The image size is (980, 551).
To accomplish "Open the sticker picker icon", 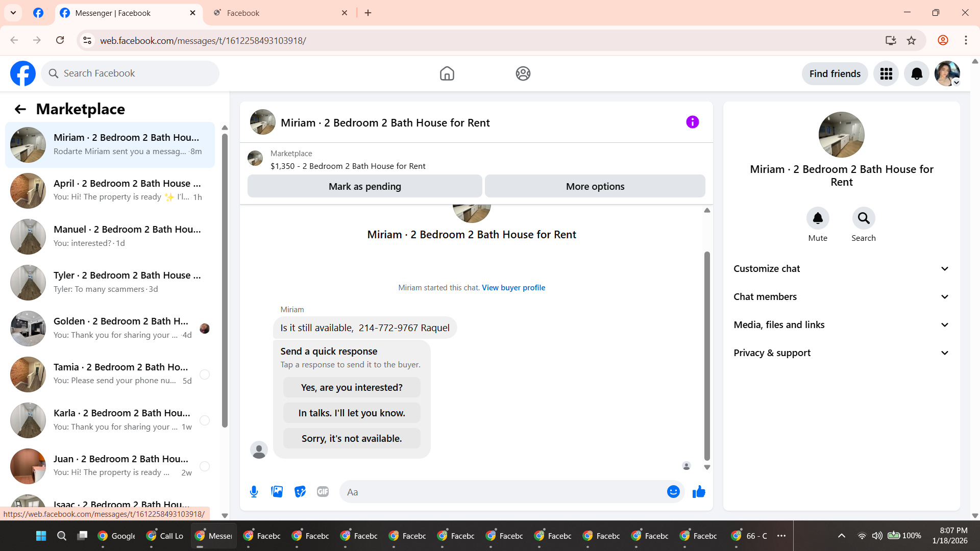I will pyautogui.click(x=300, y=492).
